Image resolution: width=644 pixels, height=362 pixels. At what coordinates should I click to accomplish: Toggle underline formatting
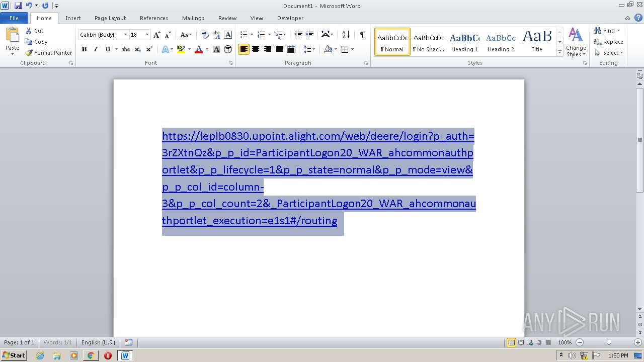[108, 49]
